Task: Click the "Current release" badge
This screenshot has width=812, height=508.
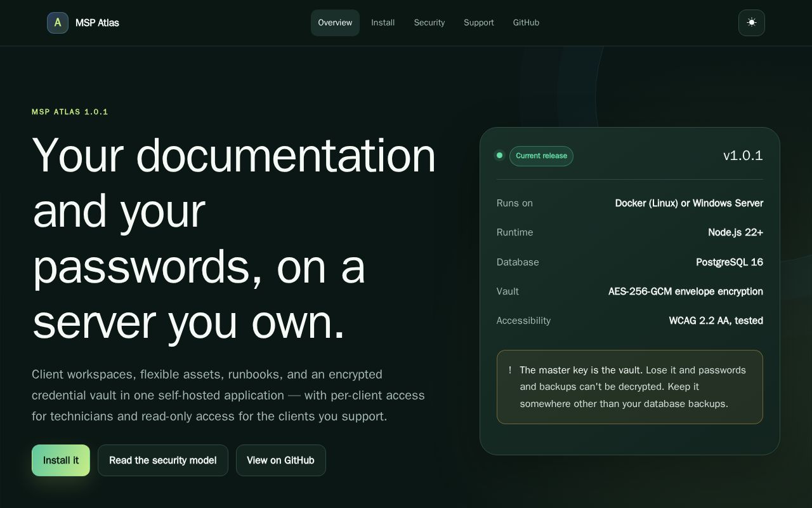Action: (x=541, y=156)
